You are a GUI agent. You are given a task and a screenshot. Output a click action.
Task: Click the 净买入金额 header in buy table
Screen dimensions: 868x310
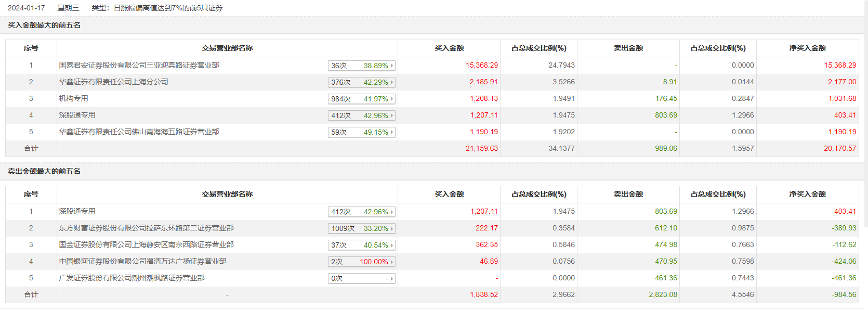(807, 48)
